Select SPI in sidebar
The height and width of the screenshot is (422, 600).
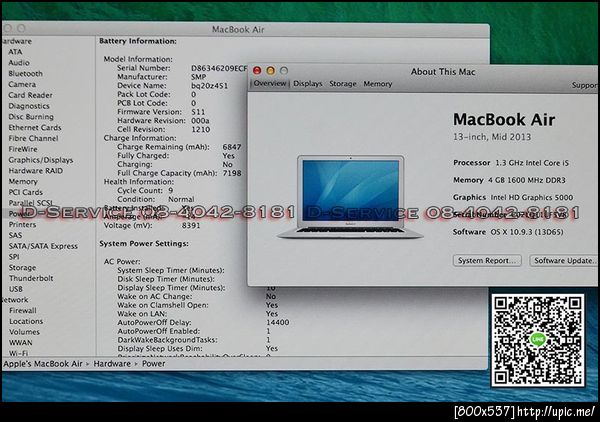pyautogui.click(x=14, y=257)
